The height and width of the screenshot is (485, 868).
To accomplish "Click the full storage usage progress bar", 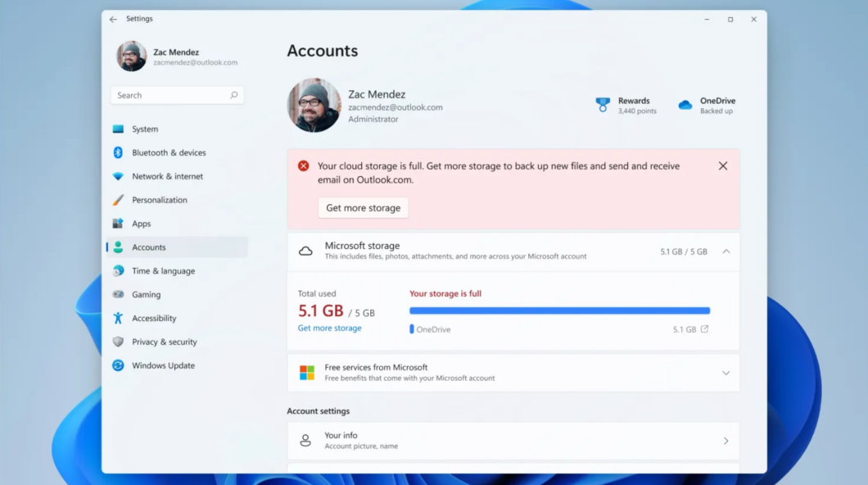I will [559, 310].
